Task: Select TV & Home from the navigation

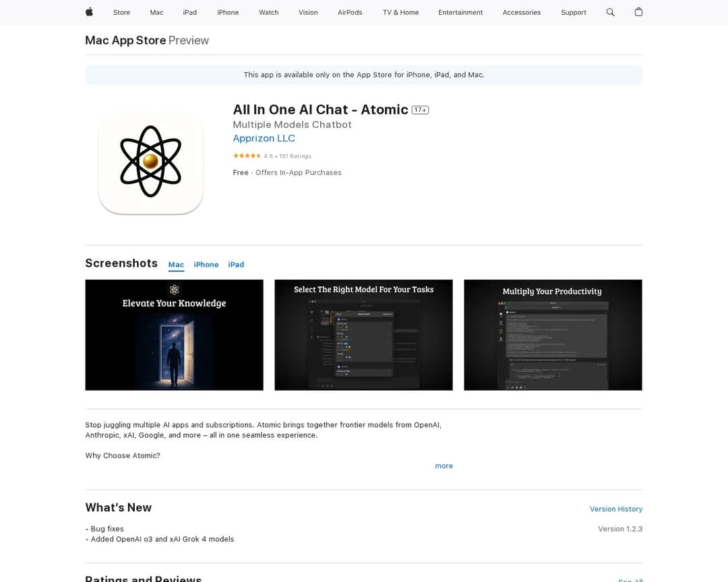Action: [400, 12]
